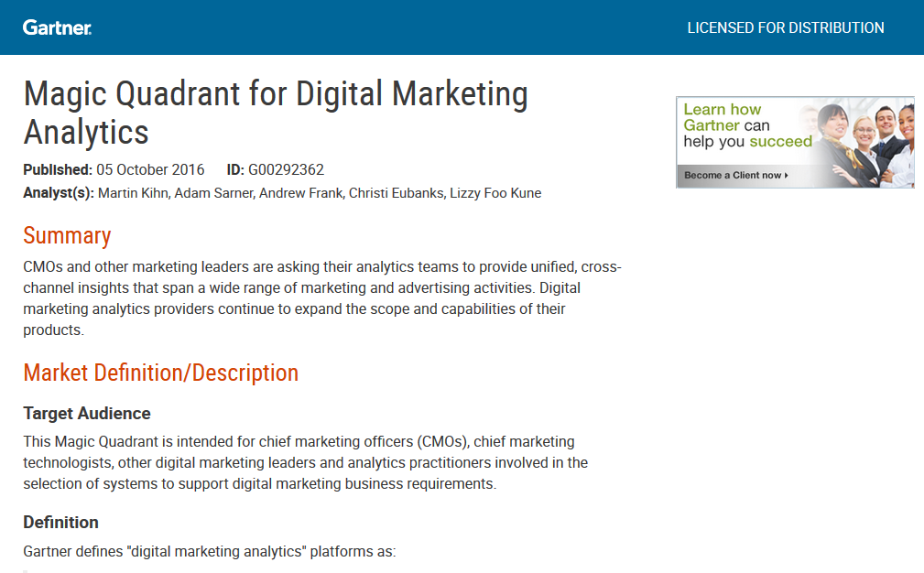Viewport: 924px width, 573px height.
Task: Click analyst name Andrew Frank
Action: point(301,193)
